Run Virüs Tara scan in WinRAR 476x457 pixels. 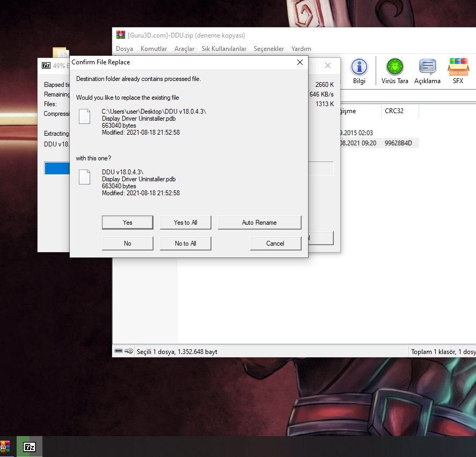point(394,71)
